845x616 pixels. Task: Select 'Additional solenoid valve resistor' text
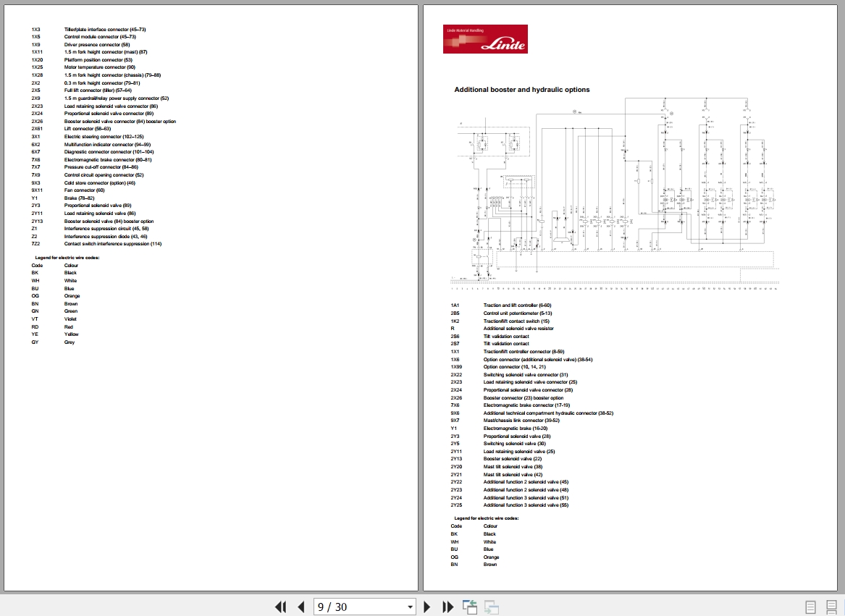click(x=518, y=328)
